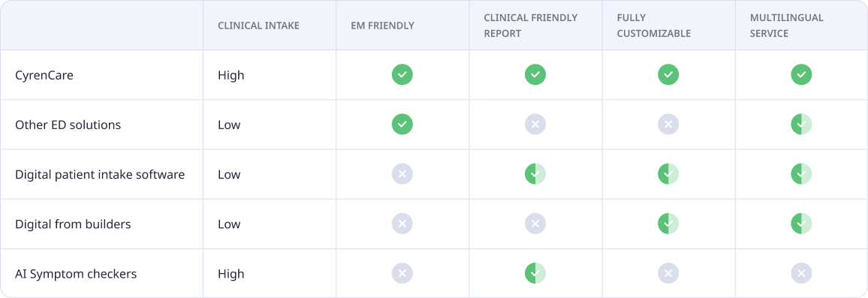
Task: Click AI Symptom checkers' Clinical Friendly Report partial check
Action: tap(535, 274)
